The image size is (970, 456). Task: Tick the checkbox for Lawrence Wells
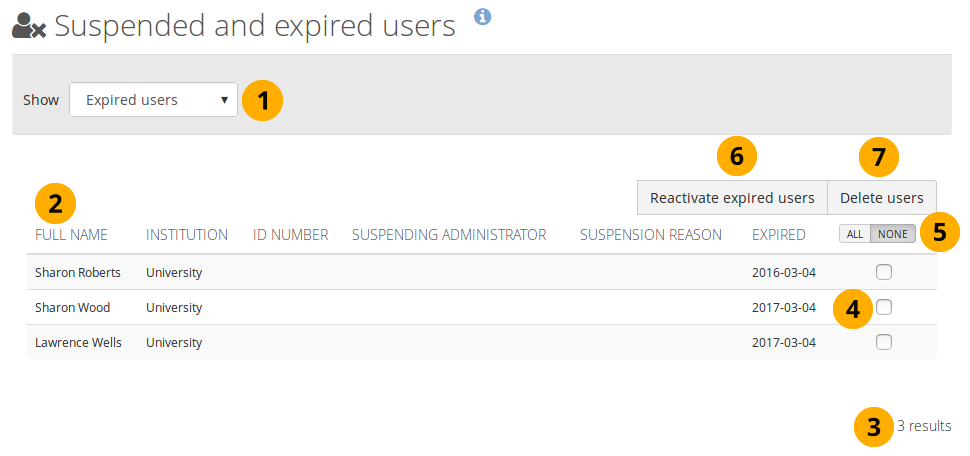(883, 342)
